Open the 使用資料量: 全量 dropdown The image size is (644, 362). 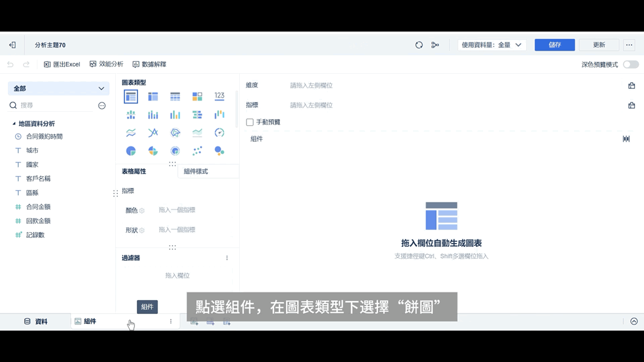492,45
